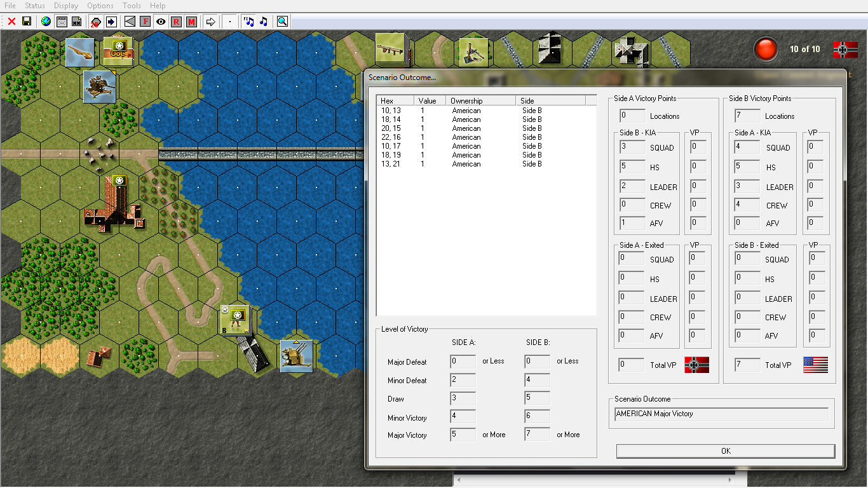Open the Help menu
The height and width of the screenshot is (488, 868).
click(157, 6)
